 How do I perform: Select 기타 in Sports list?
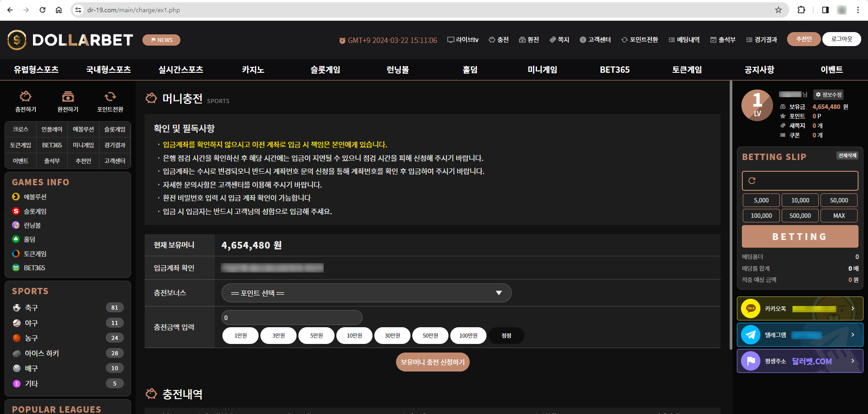[68, 384]
